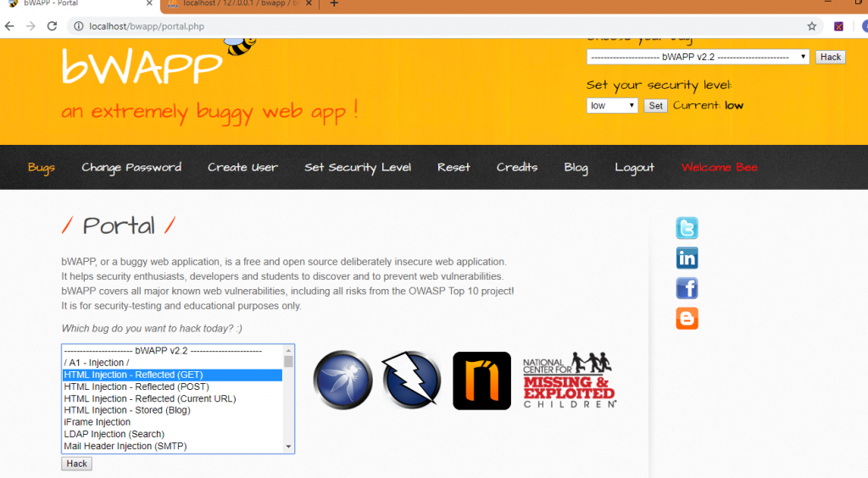Open the Blogger social icon

(687, 319)
